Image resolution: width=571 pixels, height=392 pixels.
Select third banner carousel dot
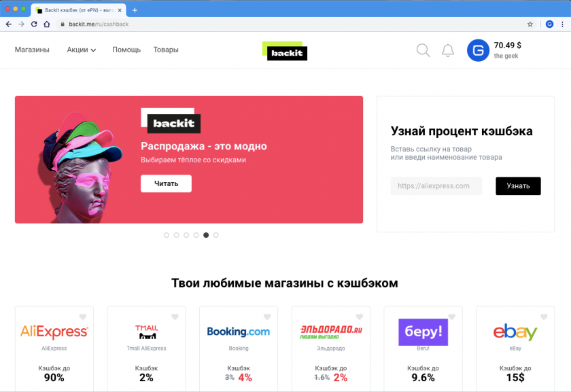(186, 235)
